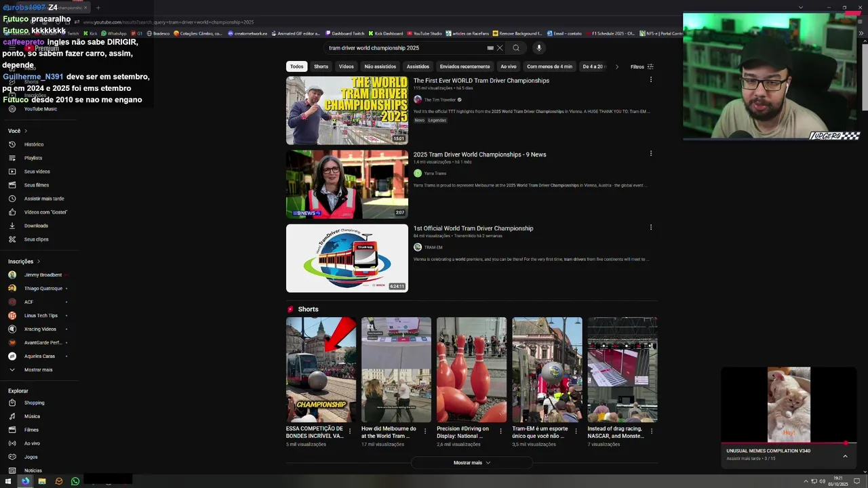Open options for How did Melbourne short
Viewport: 868px width, 488px height.
coord(425,430)
